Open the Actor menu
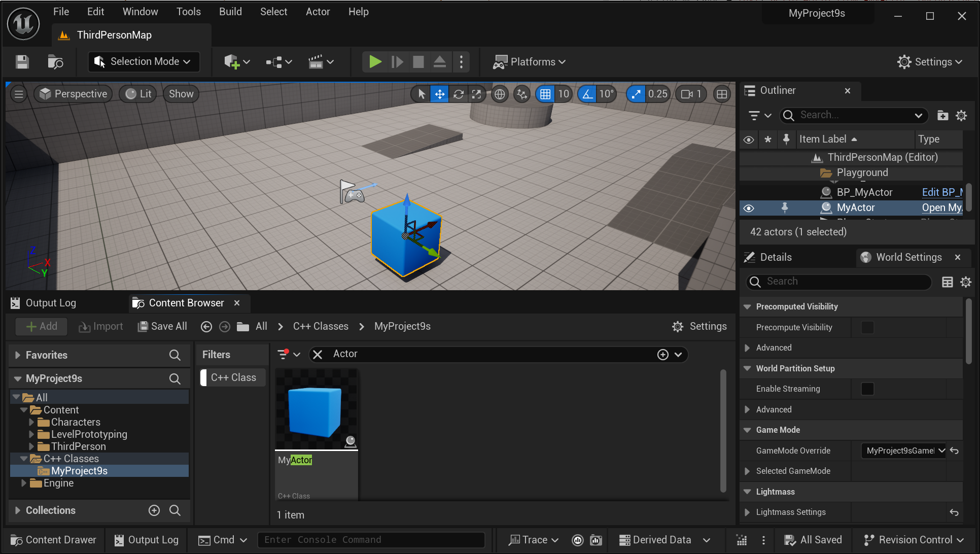Viewport: 980px width, 554px height. tap(318, 12)
